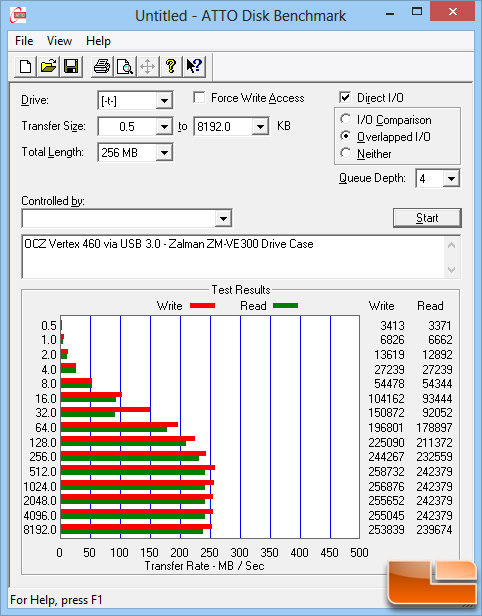Save results with the floppy disk icon

[x=71, y=66]
